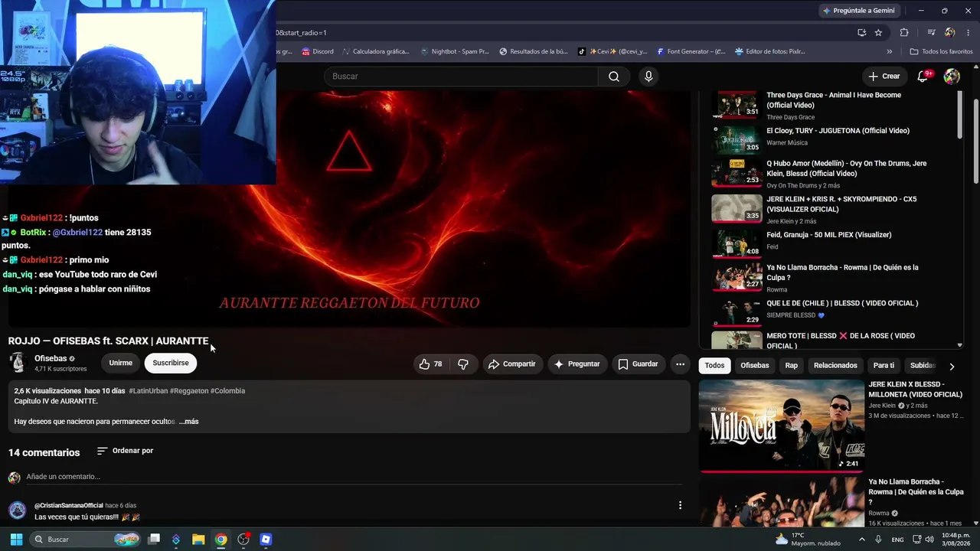Show hidden system tray icons
Screen dimensions: 980x551
pos(862,540)
